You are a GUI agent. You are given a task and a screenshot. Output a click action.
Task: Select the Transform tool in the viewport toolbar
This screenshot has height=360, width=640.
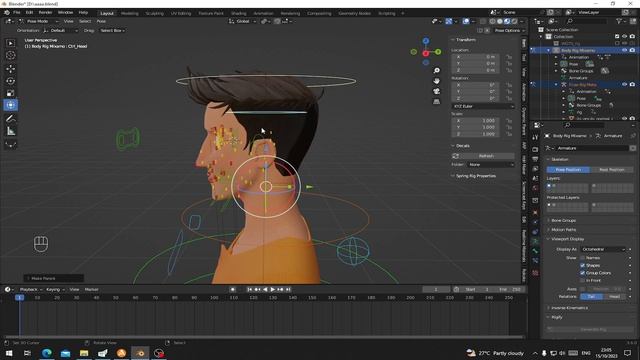pos(11,105)
